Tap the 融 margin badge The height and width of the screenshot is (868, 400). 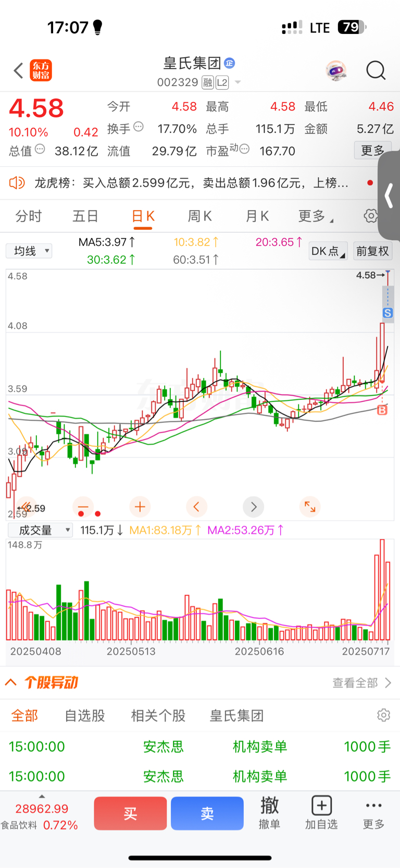208,82
